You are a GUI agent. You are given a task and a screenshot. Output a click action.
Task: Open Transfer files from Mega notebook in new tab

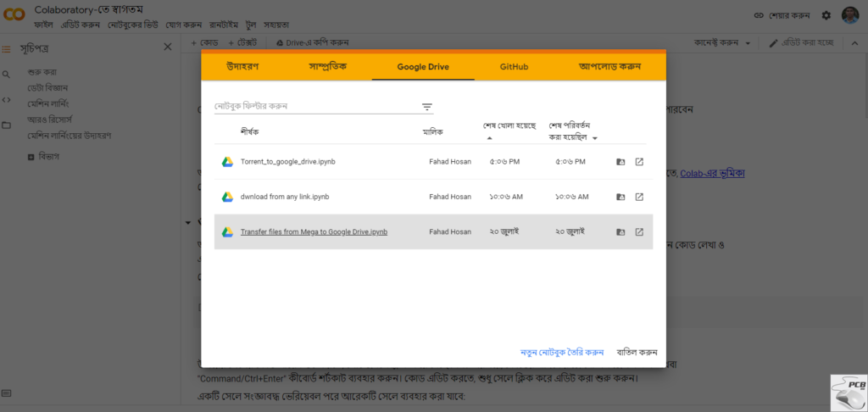tap(639, 232)
